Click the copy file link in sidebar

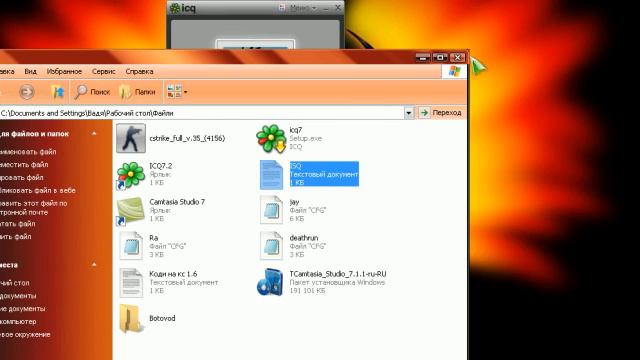pos(22,178)
